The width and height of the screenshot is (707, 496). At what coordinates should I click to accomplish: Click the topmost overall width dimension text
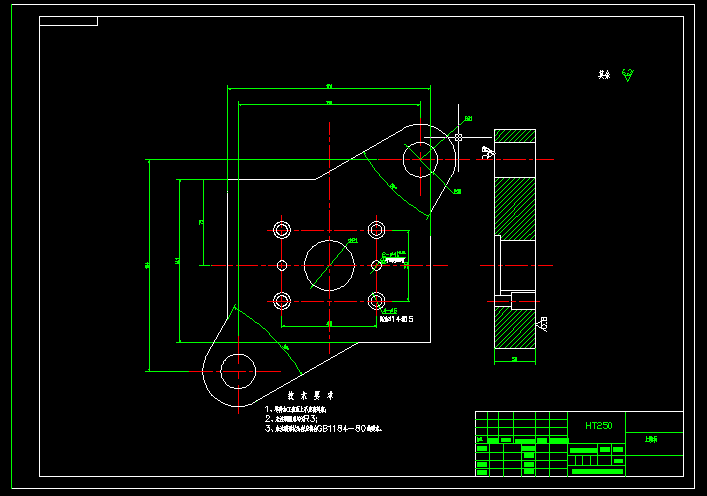coord(329,86)
